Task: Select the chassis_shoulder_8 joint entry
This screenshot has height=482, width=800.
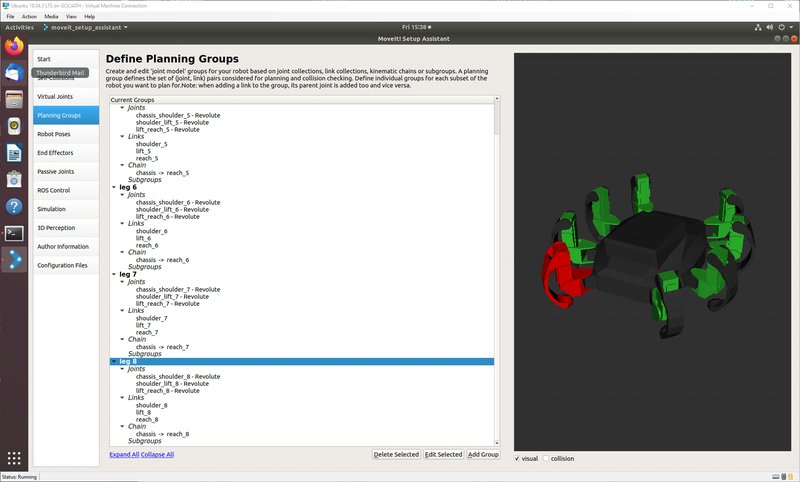Action: click(178, 376)
